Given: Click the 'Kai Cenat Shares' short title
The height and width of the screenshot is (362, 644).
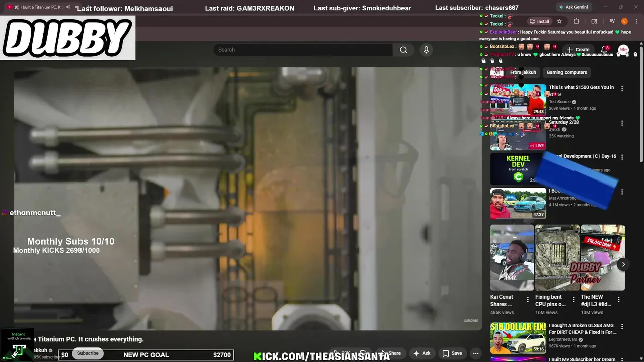Looking at the screenshot, I should pyautogui.click(x=502, y=301).
